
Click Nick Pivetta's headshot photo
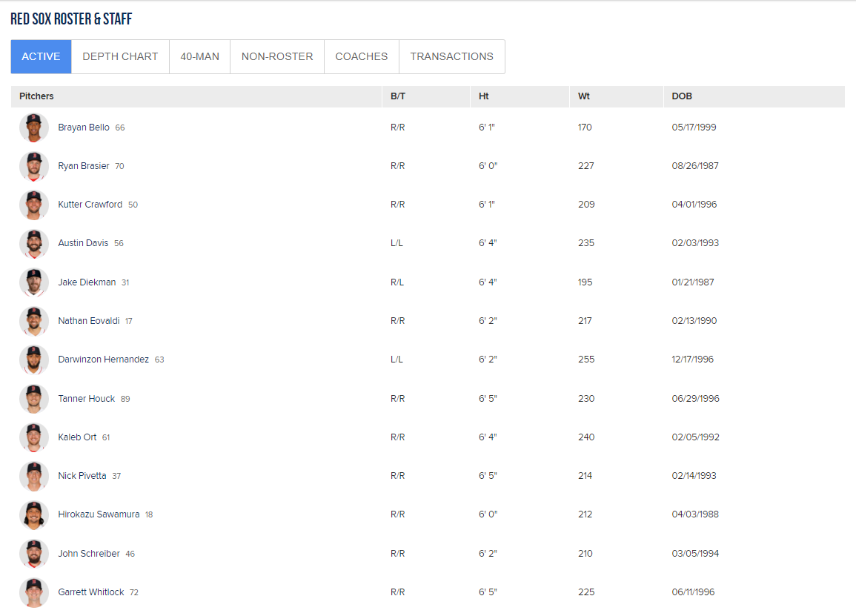pos(34,476)
